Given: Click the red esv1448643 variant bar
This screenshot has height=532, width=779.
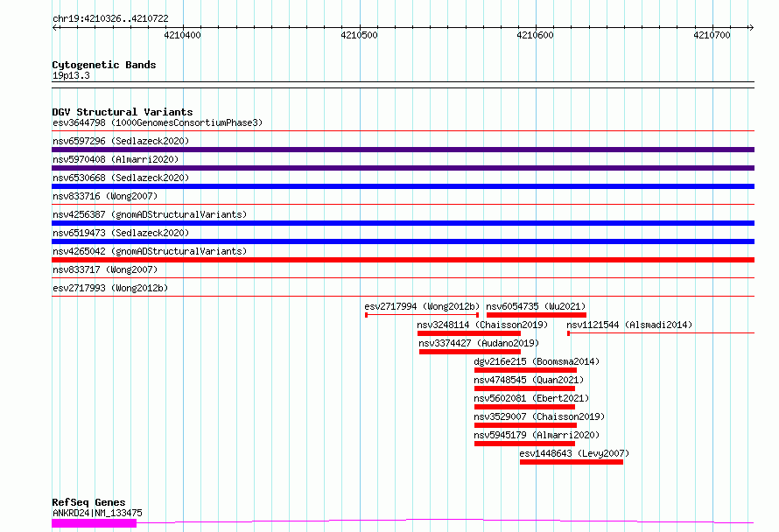Looking at the screenshot, I should point(572,462).
